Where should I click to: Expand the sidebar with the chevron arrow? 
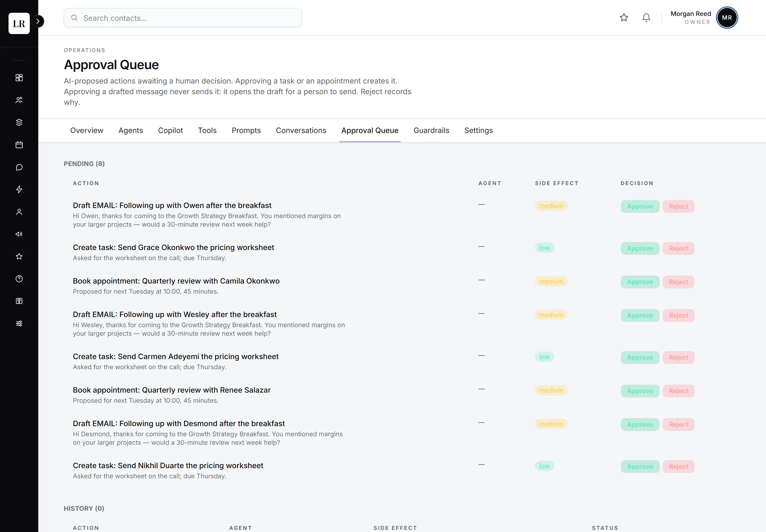point(38,21)
